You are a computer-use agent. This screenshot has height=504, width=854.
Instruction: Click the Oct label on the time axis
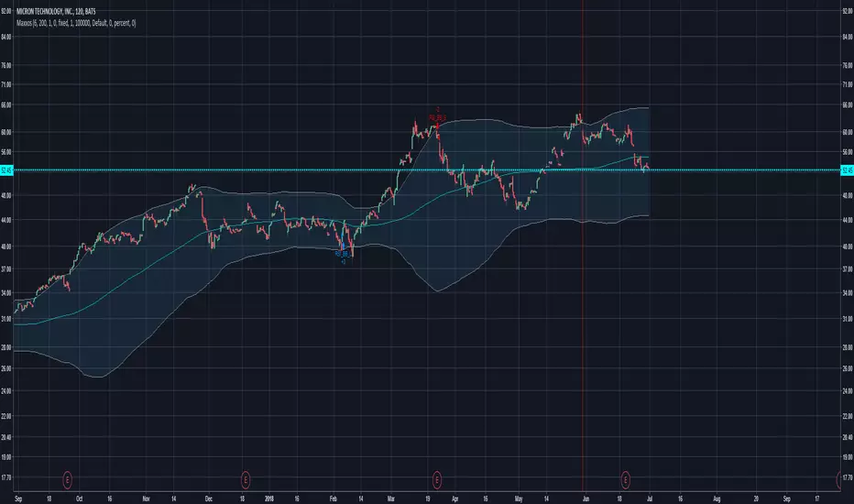pos(79,500)
